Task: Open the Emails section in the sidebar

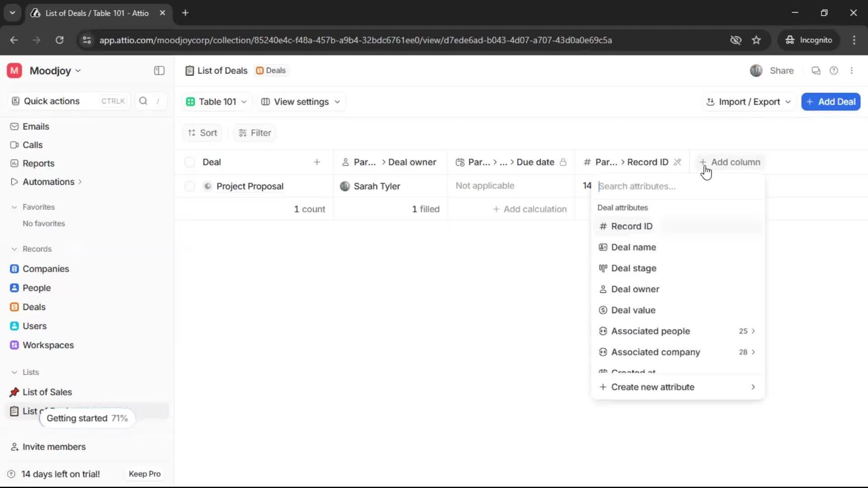Action: (36, 127)
